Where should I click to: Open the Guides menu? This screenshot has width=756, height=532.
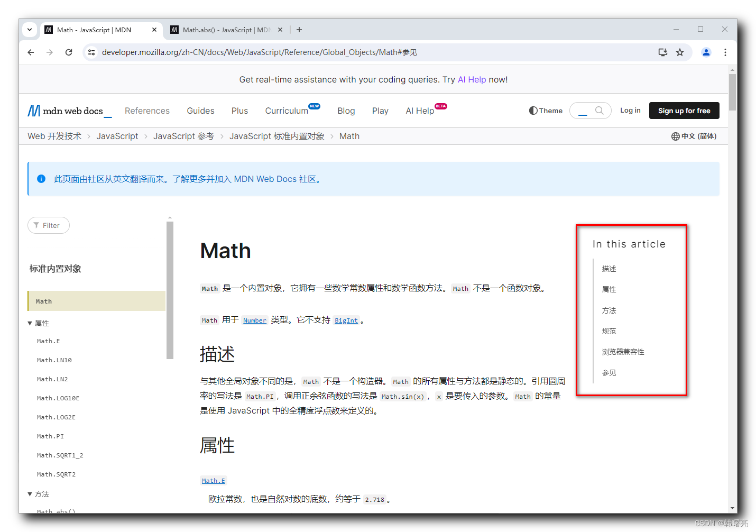(x=200, y=111)
